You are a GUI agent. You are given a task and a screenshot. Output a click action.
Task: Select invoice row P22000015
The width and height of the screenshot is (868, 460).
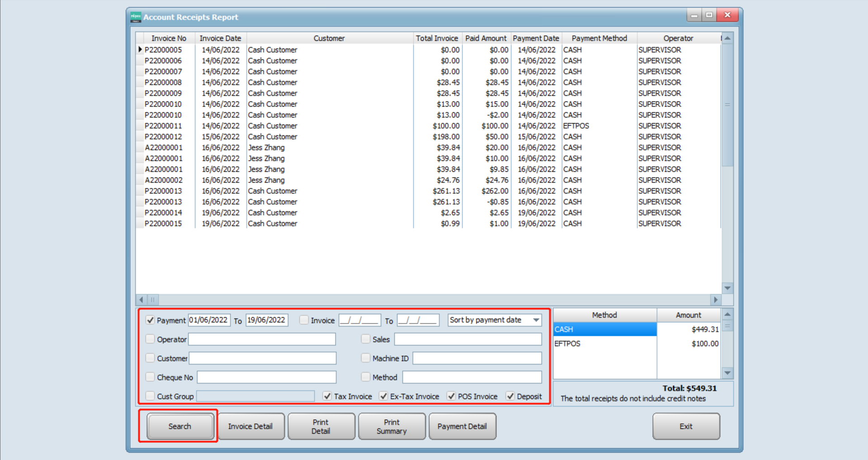pos(428,223)
